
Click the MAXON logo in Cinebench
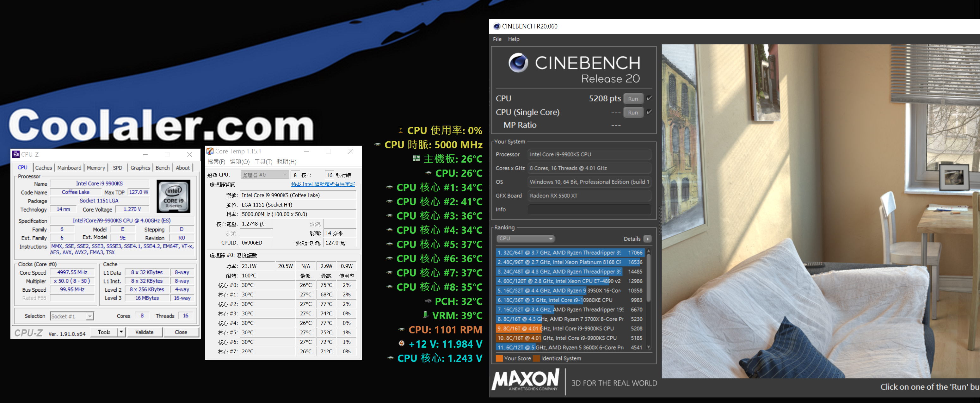(526, 379)
